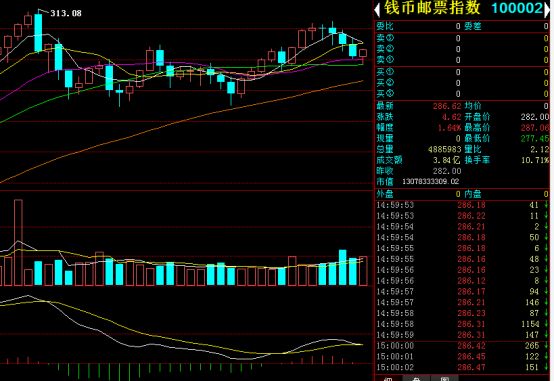The width and height of the screenshot is (554, 381).
Task: Click the 最新 price value 286.62
Action: coord(447,106)
